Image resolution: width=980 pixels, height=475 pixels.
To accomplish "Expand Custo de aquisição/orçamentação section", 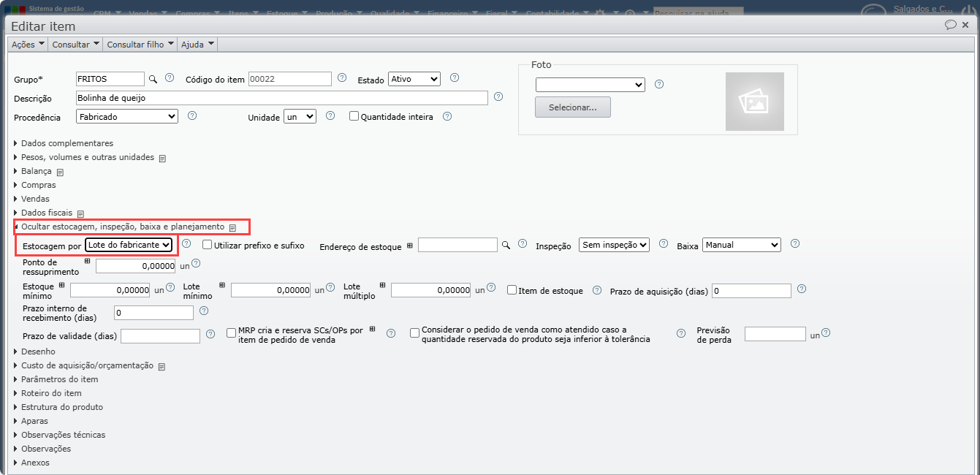I will [x=84, y=365].
